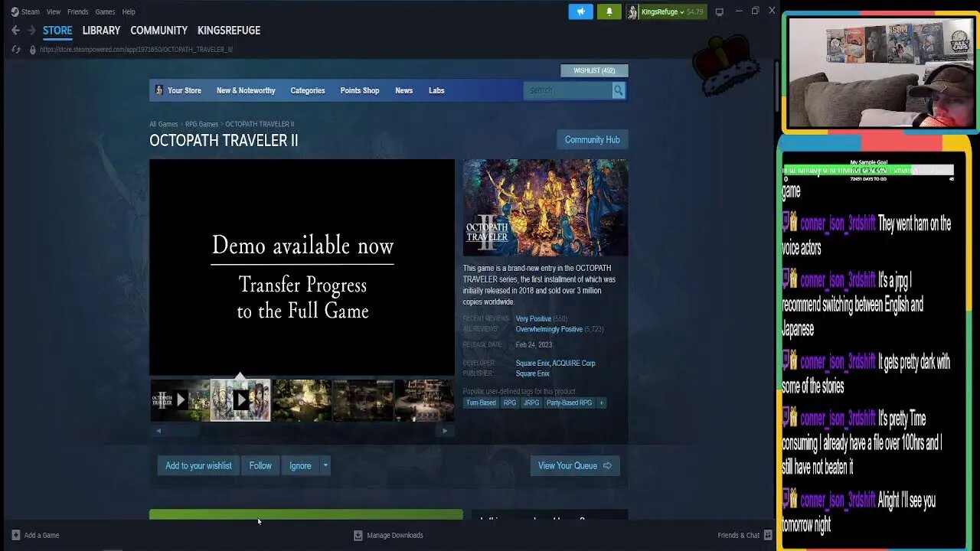
Task: Open the Community Hub button
Action: (592, 139)
